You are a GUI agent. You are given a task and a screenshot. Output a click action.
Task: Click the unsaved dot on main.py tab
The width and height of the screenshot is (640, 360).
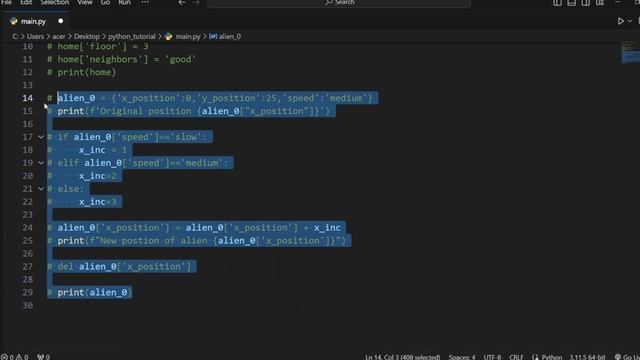click(x=60, y=21)
